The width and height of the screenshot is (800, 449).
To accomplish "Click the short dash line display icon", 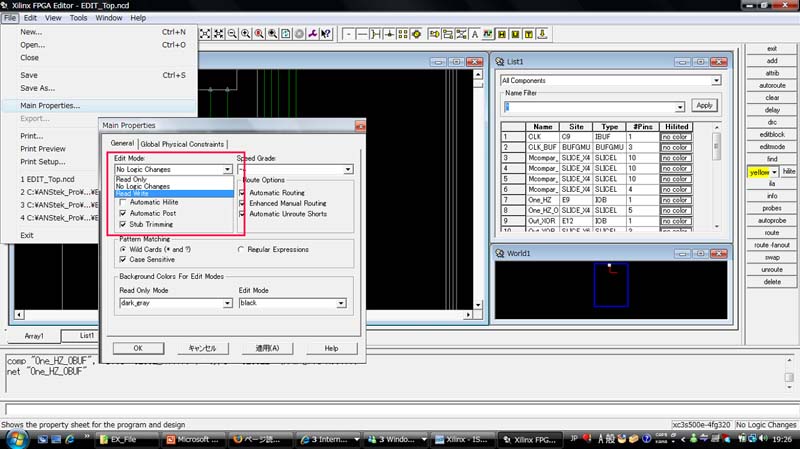I will point(348,34).
